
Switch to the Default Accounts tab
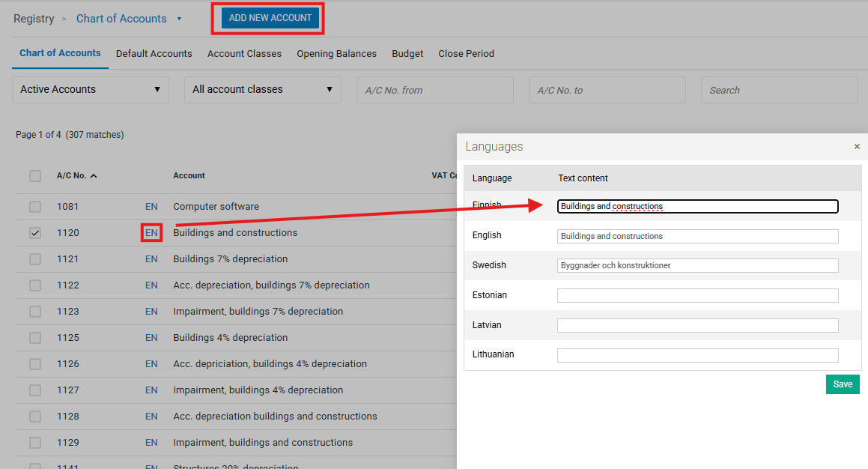154,54
